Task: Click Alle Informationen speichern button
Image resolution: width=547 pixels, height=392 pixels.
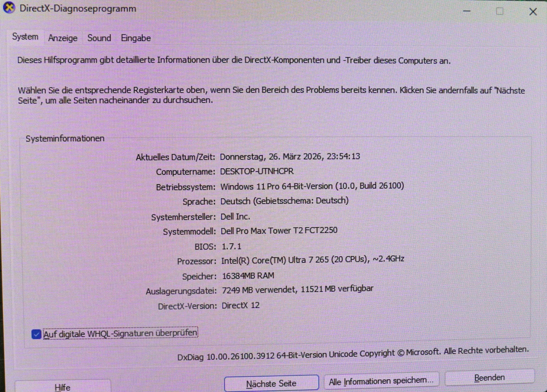Action: [x=381, y=381]
